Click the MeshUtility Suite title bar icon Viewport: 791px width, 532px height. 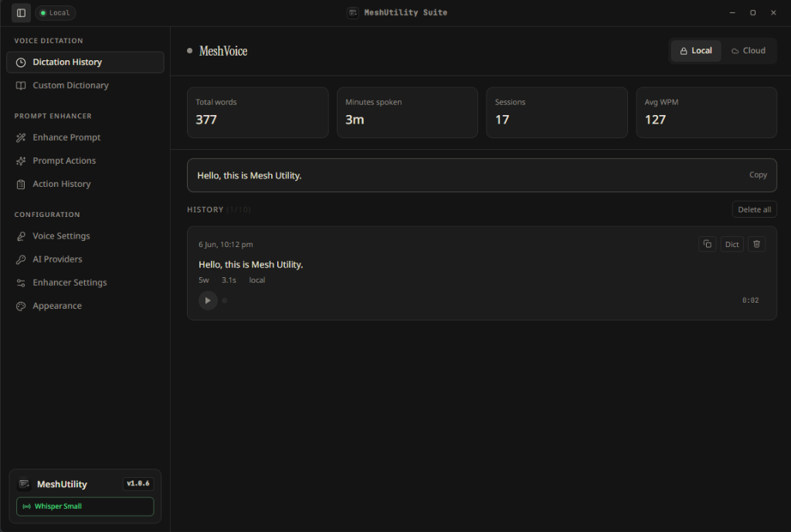tap(352, 12)
